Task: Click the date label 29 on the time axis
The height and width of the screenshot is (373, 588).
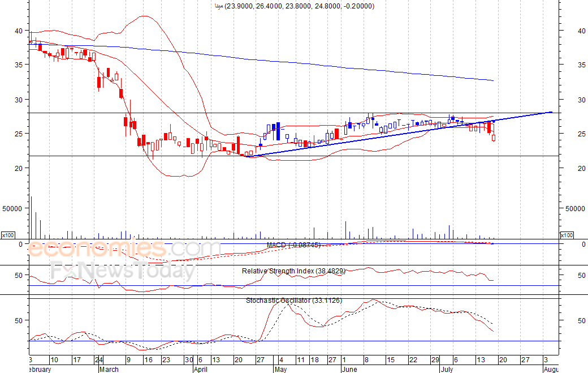Action: [435, 360]
